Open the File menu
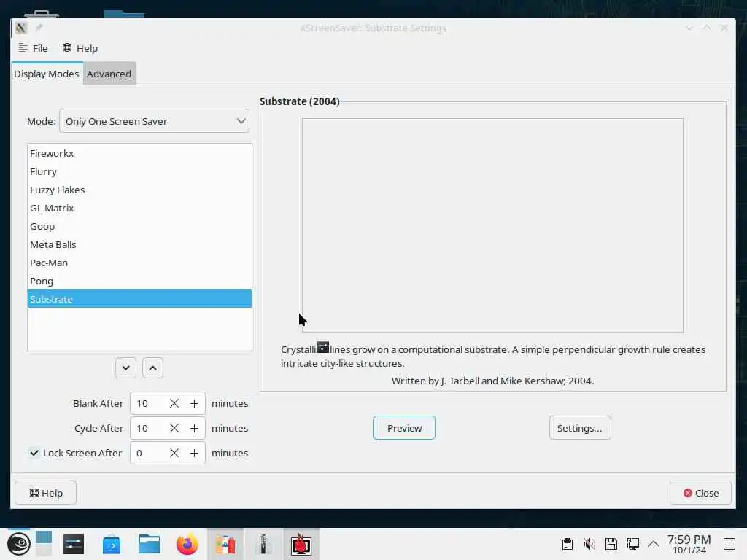Image resolution: width=747 pixels, height=560 pixels. coord(33,48)
